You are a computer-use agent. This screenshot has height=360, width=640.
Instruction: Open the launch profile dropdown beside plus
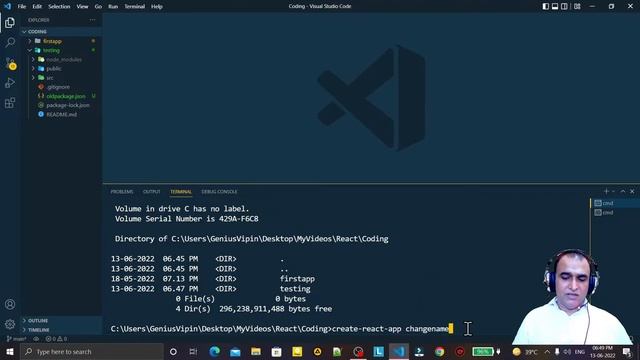point(613,191)
